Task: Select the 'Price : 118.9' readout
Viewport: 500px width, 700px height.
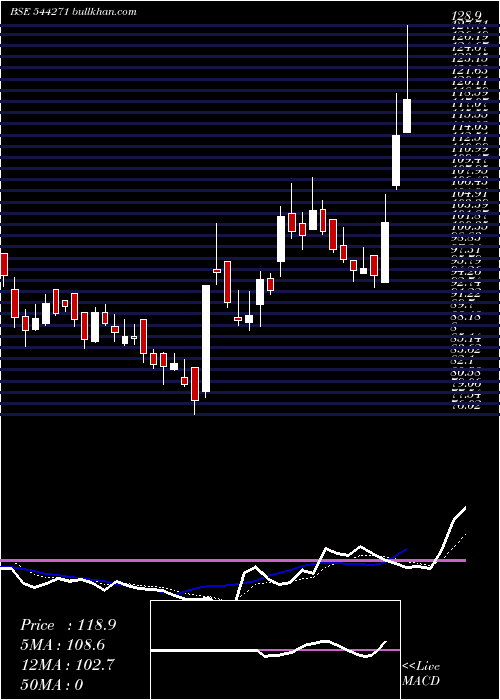Action: tap(68, 625)
